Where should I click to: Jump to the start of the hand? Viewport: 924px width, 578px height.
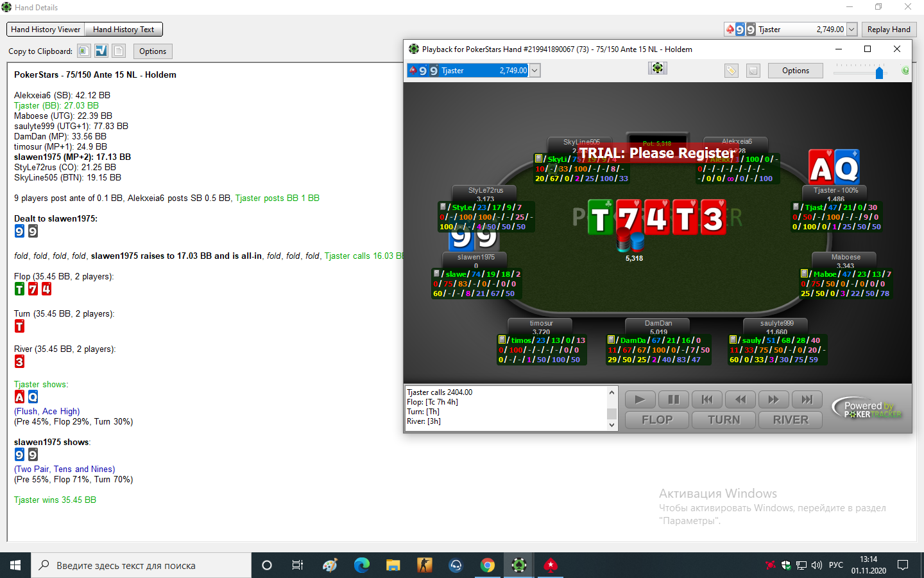coord(707,399)
